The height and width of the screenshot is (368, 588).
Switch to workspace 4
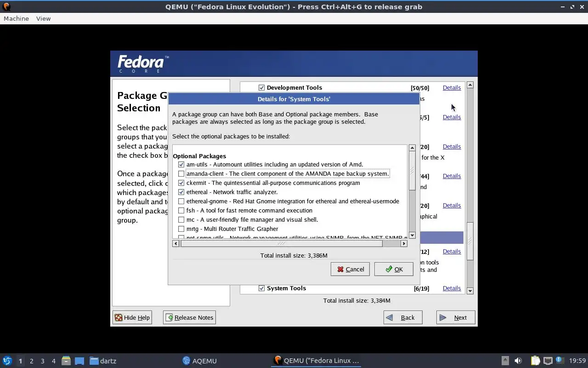point(53,361)
